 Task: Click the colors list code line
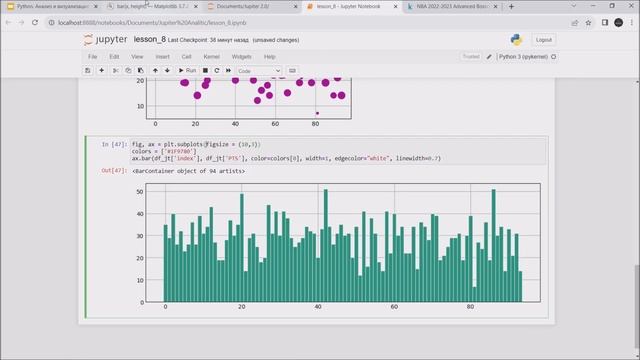tap(164, 151)
